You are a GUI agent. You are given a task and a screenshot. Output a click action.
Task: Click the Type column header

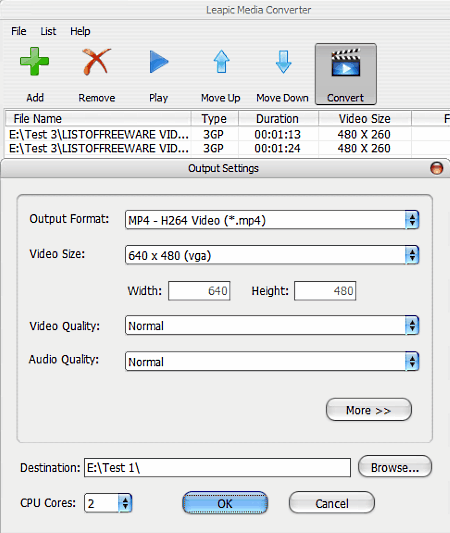pos(215,119)
